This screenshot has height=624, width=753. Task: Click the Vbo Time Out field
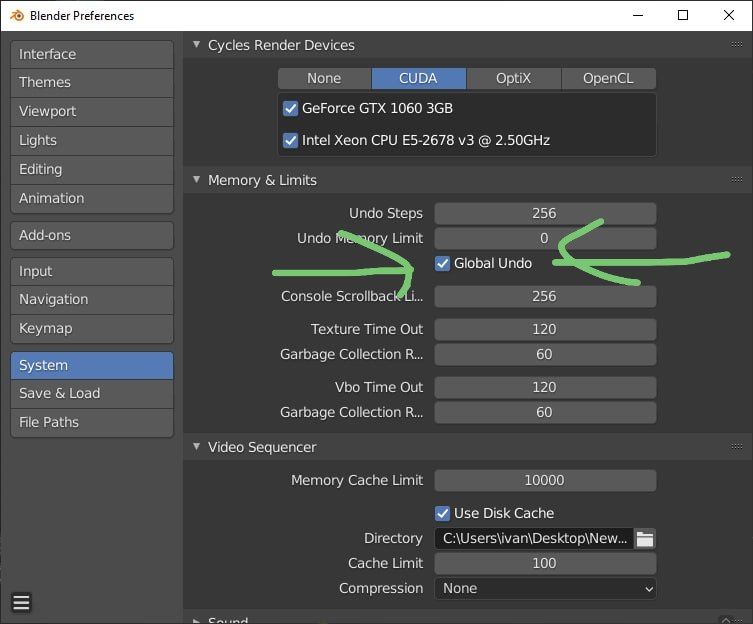coord(545,388)
